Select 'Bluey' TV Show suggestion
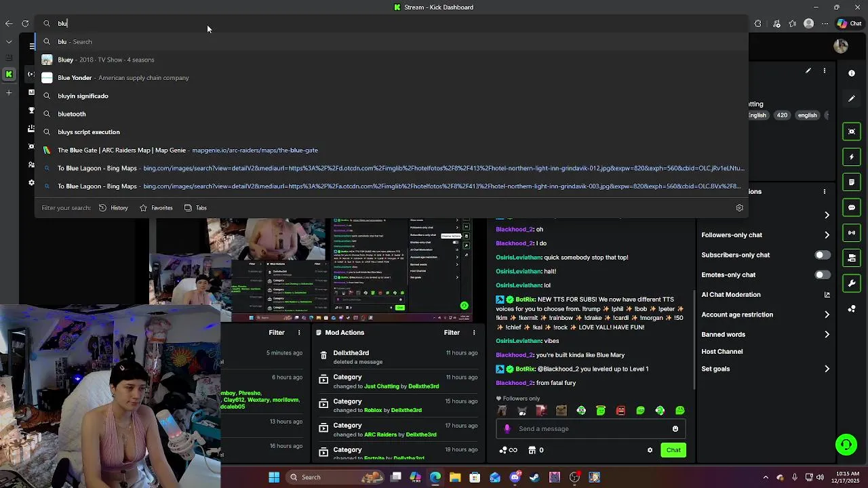 392,60
